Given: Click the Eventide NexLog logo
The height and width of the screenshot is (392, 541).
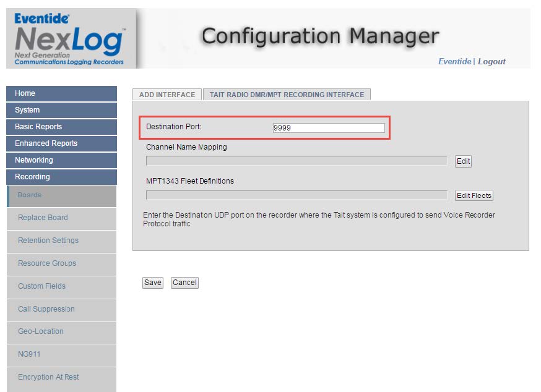Looking at the screenshot, I should click(69, 38).
